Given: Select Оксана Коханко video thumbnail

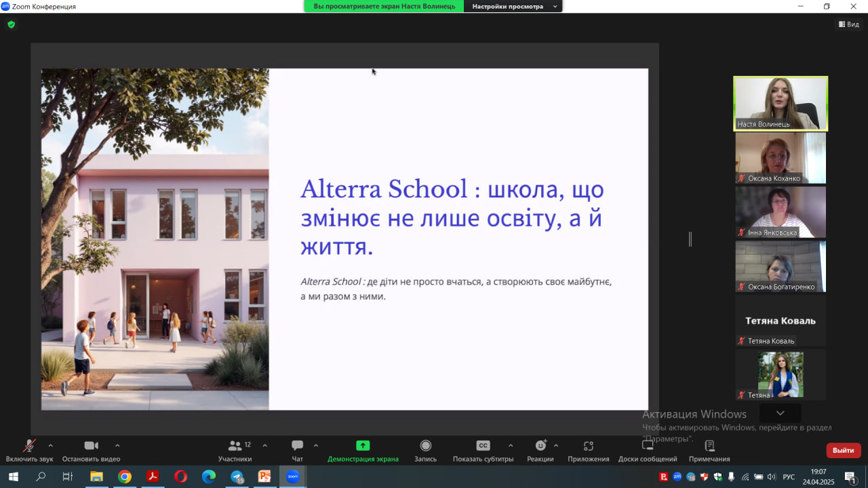Looking at the screenshot, I should (x=781, y=158).
